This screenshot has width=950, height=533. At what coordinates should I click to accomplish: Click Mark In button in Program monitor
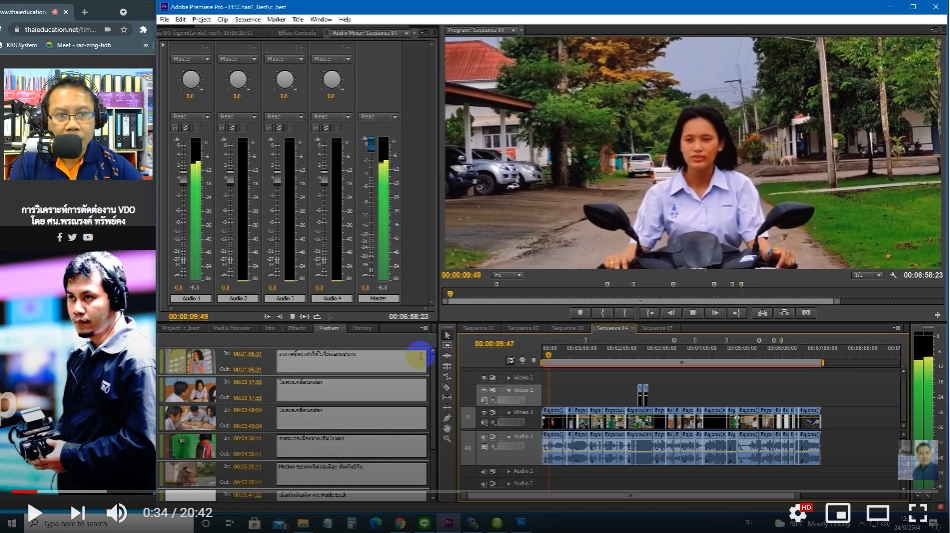coord(602,313)
